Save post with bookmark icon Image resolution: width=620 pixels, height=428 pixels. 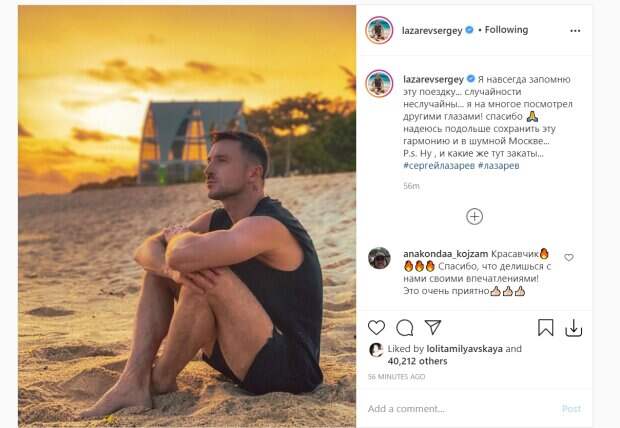[x=546, y=327]
